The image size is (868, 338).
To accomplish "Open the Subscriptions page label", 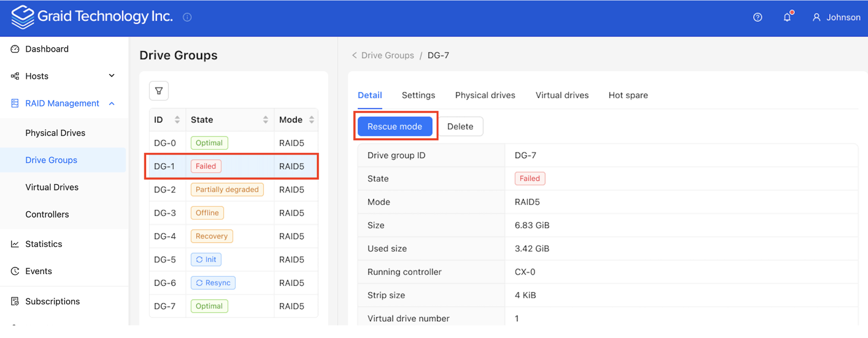I will coord(52,301).
